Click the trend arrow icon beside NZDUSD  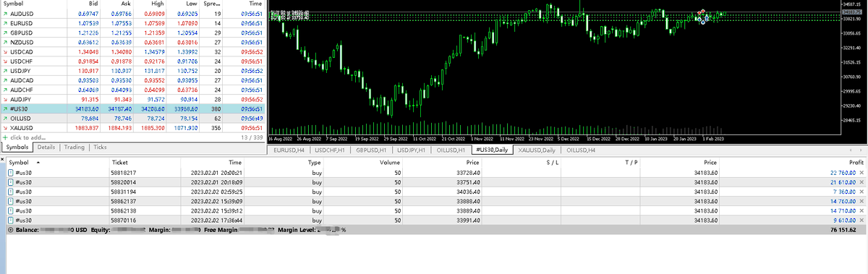pyautogui.click(x=5, y=42)
